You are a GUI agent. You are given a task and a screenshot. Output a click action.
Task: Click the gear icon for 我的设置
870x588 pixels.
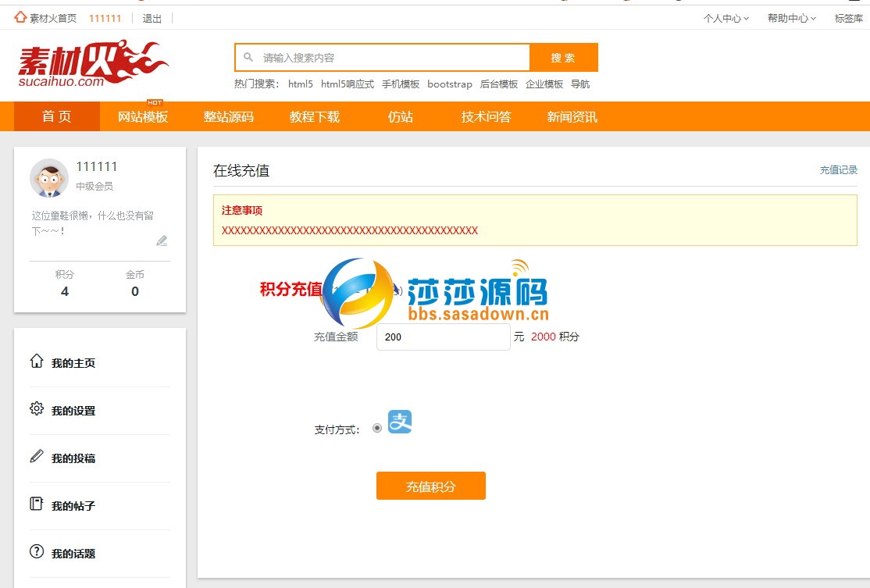click(x=37, y=409)
